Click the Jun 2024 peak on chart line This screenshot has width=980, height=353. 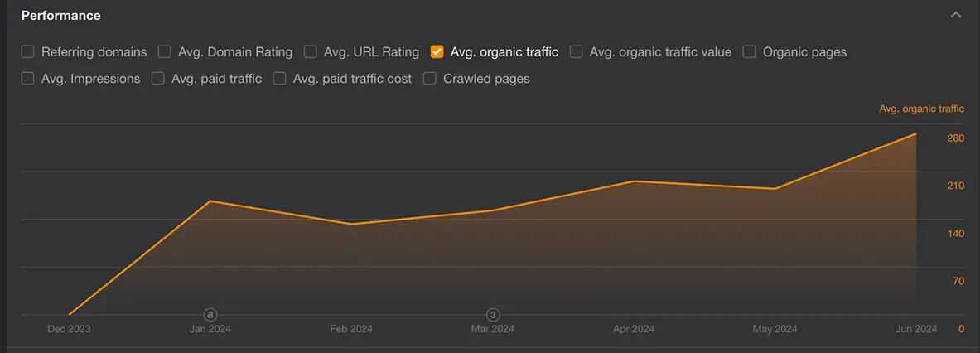915,133
